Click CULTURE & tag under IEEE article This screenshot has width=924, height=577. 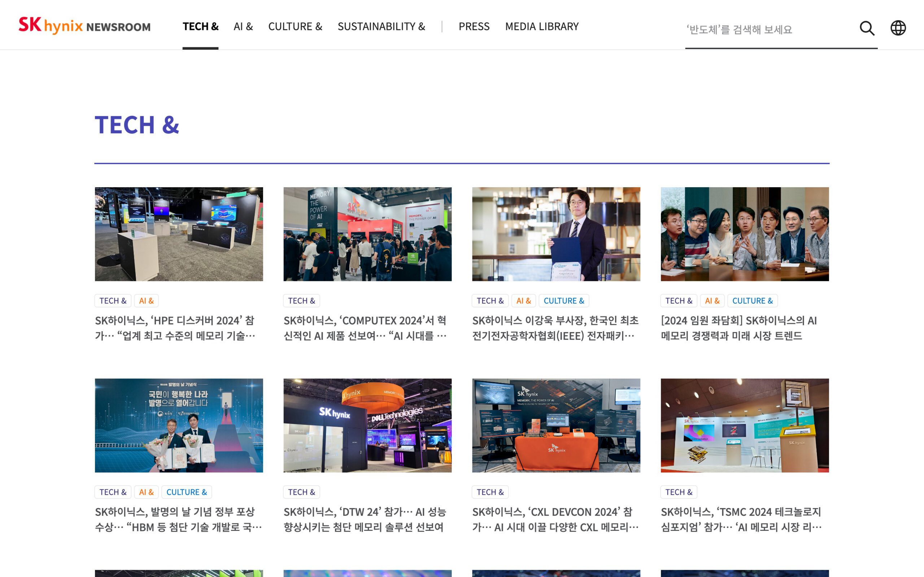(563, 301)
